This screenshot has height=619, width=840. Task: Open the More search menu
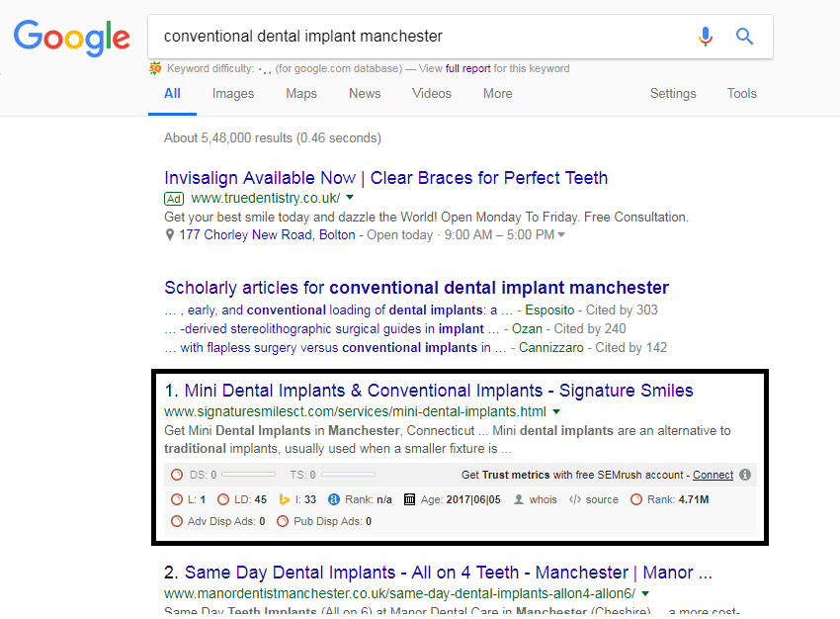tap(498, 94)
